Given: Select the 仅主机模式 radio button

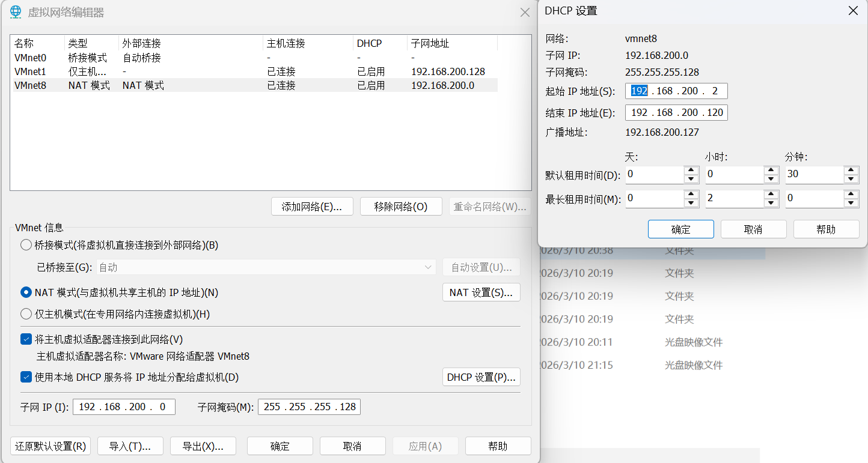Looking at the screenshot, I should point(26,314).
